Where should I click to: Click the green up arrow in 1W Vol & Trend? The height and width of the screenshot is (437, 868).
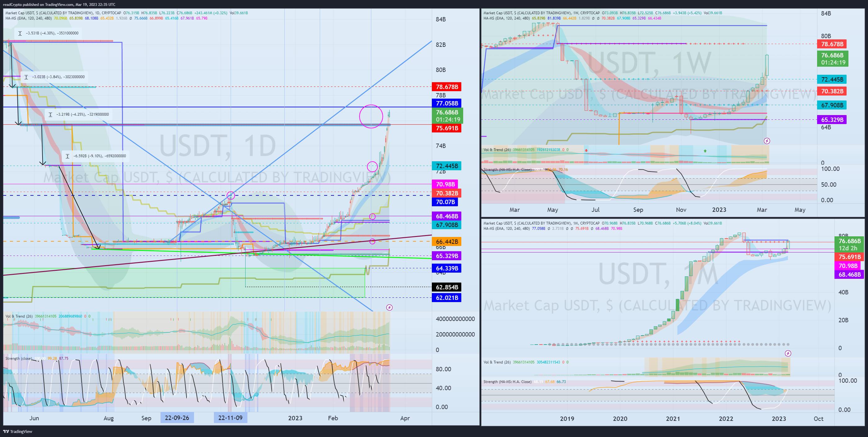coord(705,151)
